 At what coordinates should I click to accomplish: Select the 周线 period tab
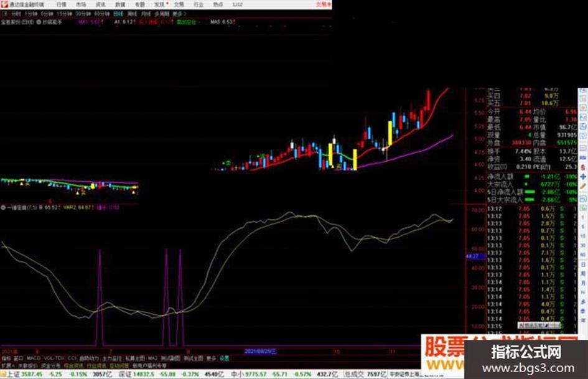point(133,14)
